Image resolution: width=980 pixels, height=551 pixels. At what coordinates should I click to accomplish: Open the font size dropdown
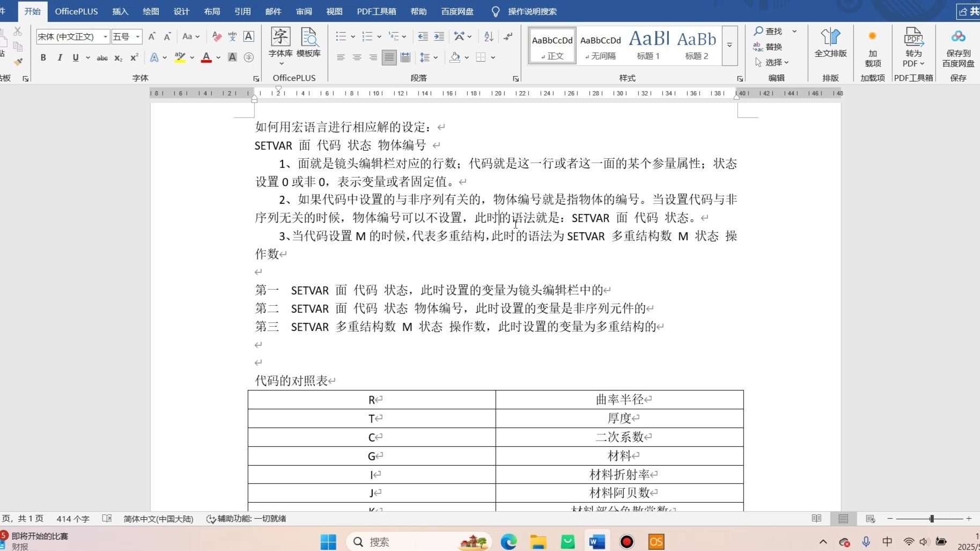(x=137, y=36)
